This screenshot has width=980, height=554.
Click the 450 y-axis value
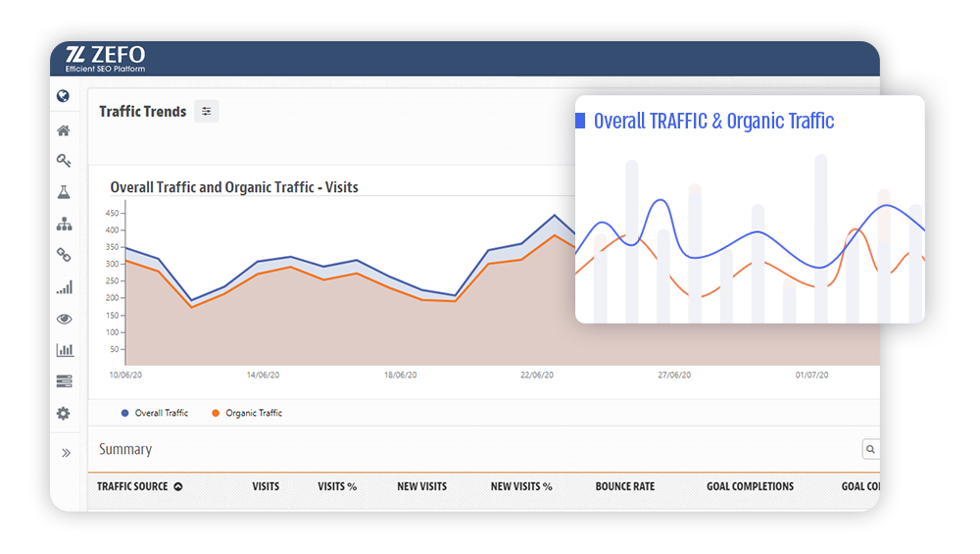coord(112,213)
